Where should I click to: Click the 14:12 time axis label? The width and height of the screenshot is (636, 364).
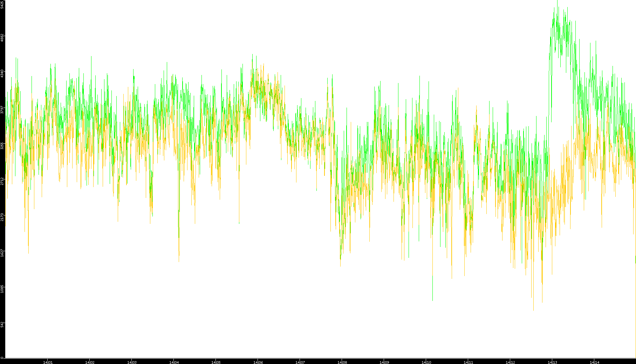click(x=510, y=362)
